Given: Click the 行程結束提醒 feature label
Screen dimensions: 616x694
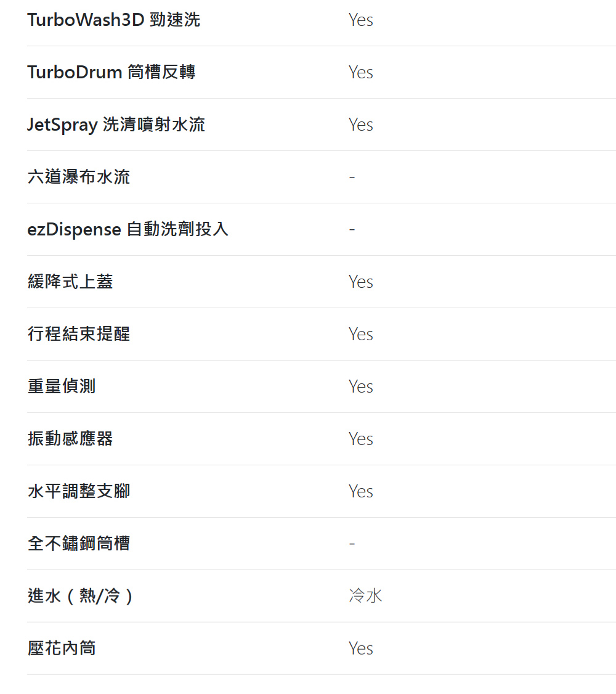Looking at the screenshot, I should pos(79,334).
